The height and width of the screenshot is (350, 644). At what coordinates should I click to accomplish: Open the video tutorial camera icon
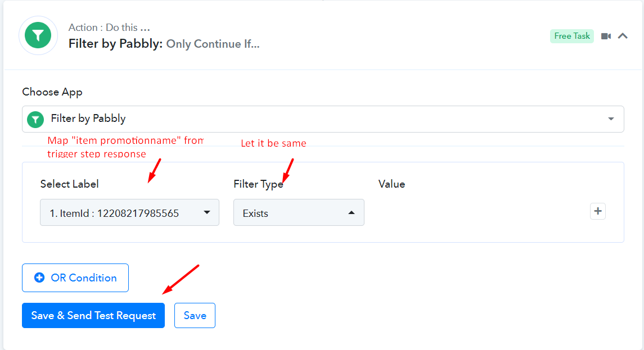point(606,36)
